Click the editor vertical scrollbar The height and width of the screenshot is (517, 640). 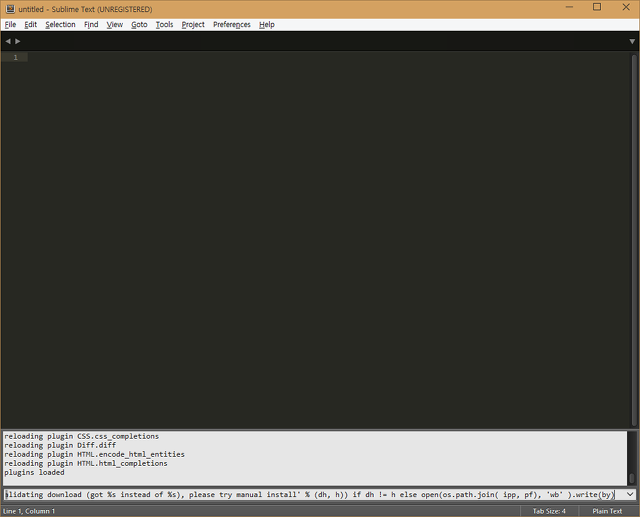pyautogui.click(x=634, y=240)
